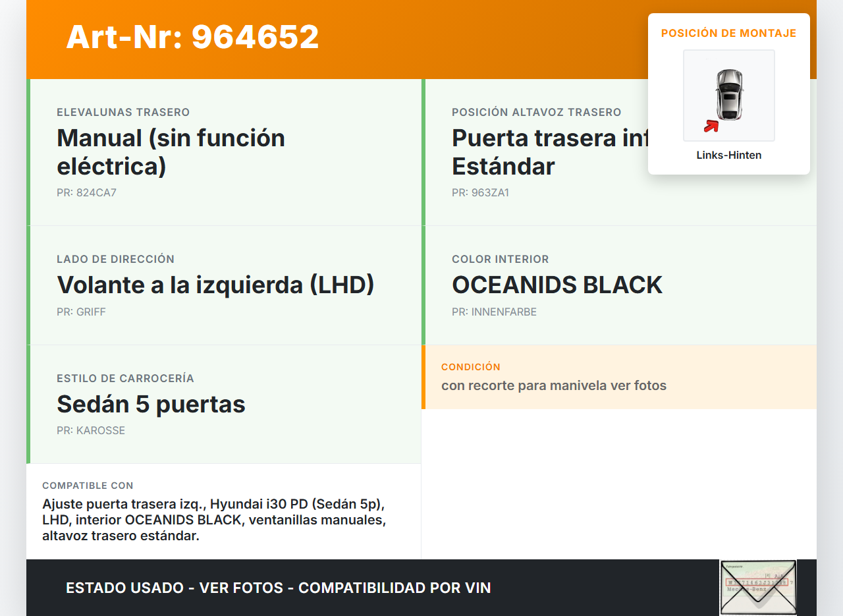
Task: Select the large OCEANIDS BLACK heading under Color Interior
Action: 557,285
